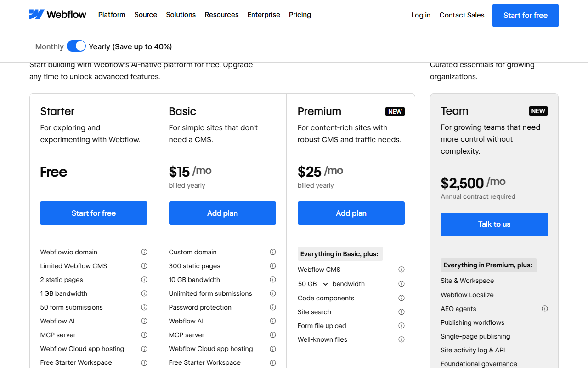Show info for 10 GB bandwidth
The image size is (588, 368).
click(x=273, y=280)
